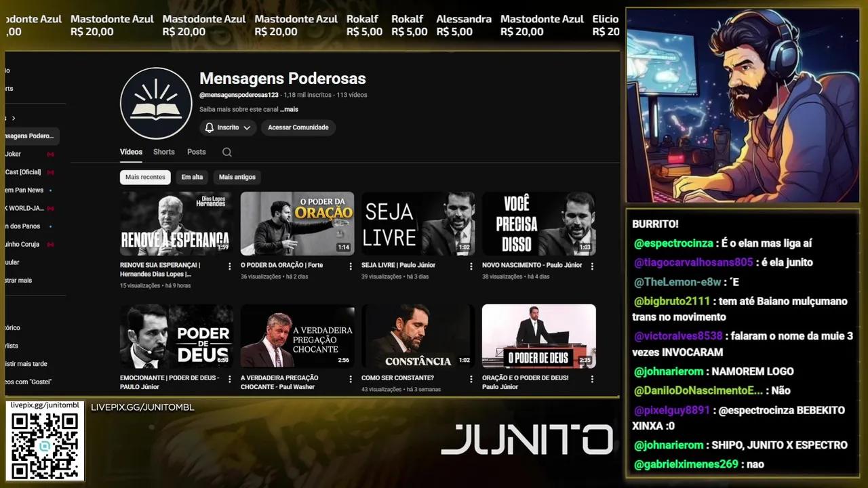Open the kebab menu on O PODER DA ORAÇÃO video
868x488 pixels.
pyautogui.click(x=350, y=266)
